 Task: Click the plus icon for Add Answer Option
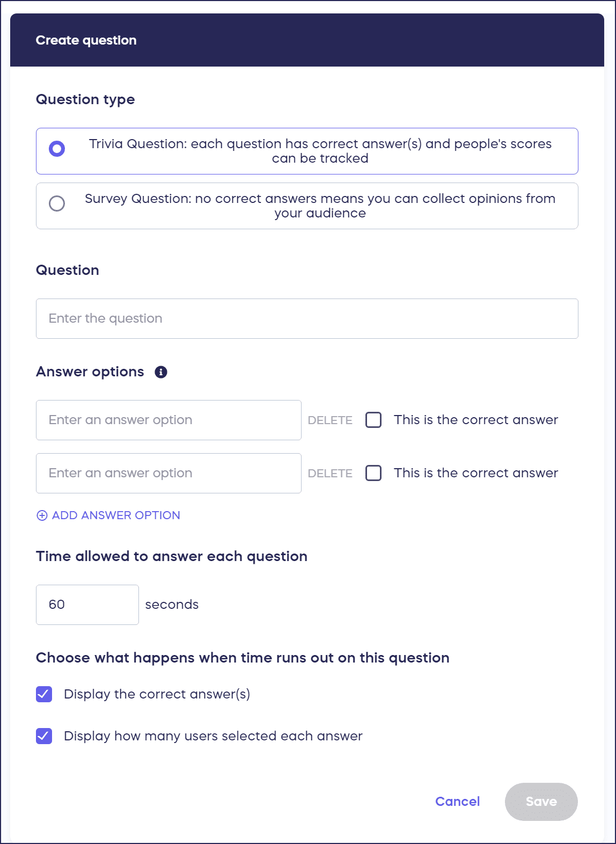pyautogui.click(x=42, y=515)
